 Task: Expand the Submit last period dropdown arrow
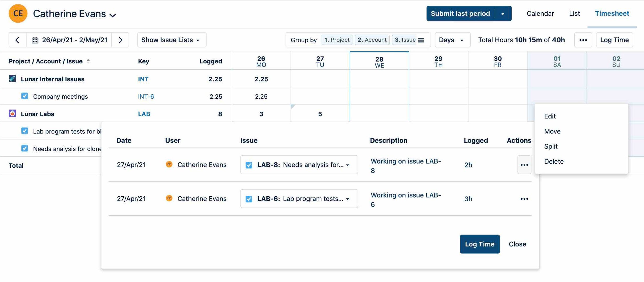coord(503,13)
